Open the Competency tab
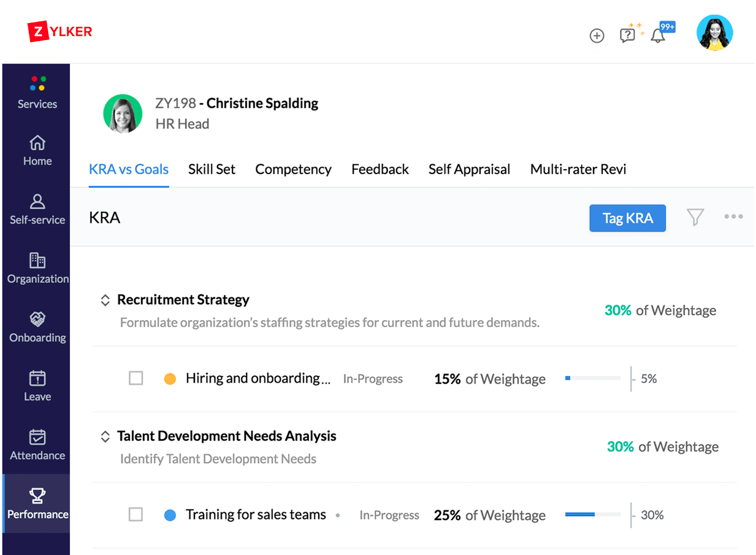 (x=293, y=169)
